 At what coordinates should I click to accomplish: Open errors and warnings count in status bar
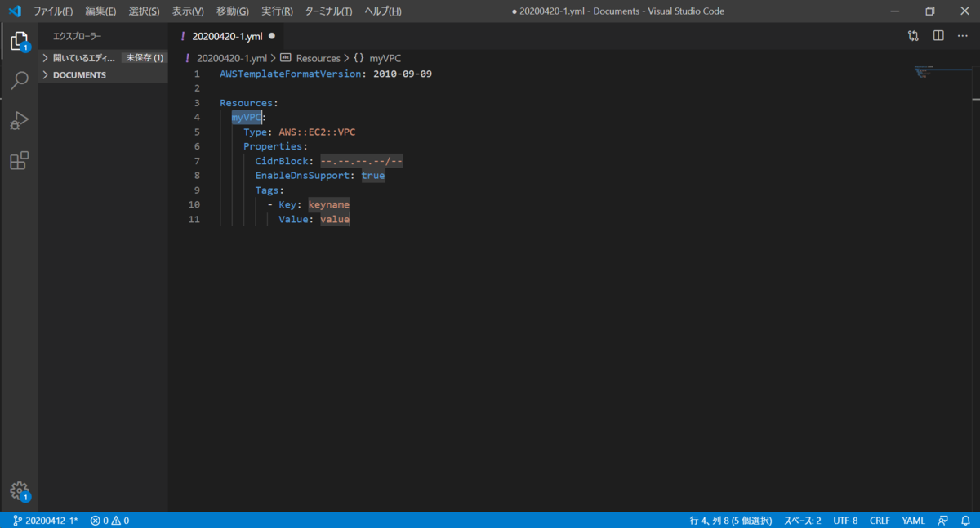tap(109, 521)
